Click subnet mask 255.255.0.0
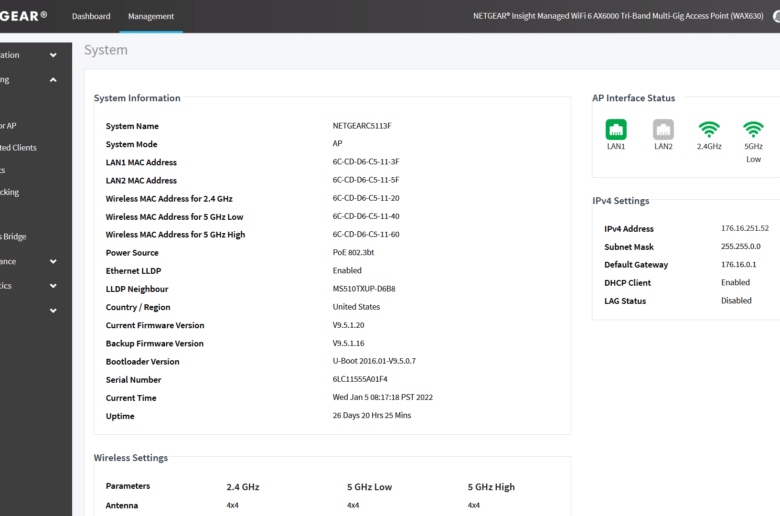The height and width of the screenshot is (516, 780). click(x=741, y=246)
